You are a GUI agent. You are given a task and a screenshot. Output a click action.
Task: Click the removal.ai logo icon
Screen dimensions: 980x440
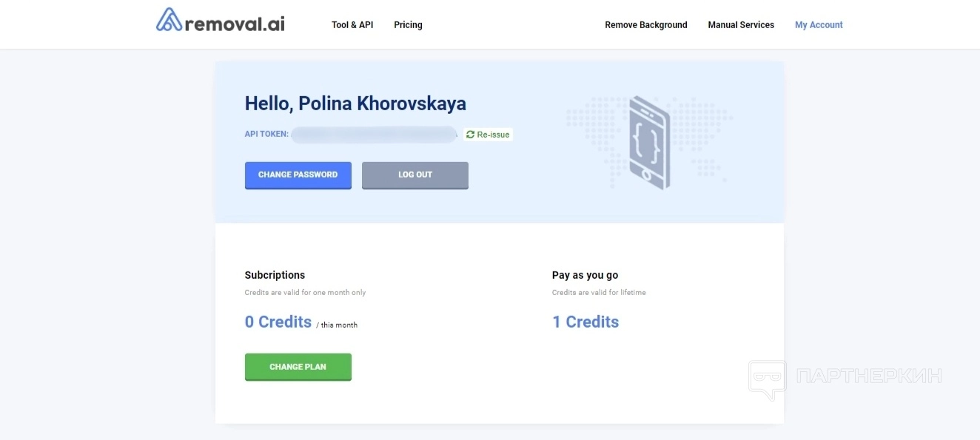point(169,20)
